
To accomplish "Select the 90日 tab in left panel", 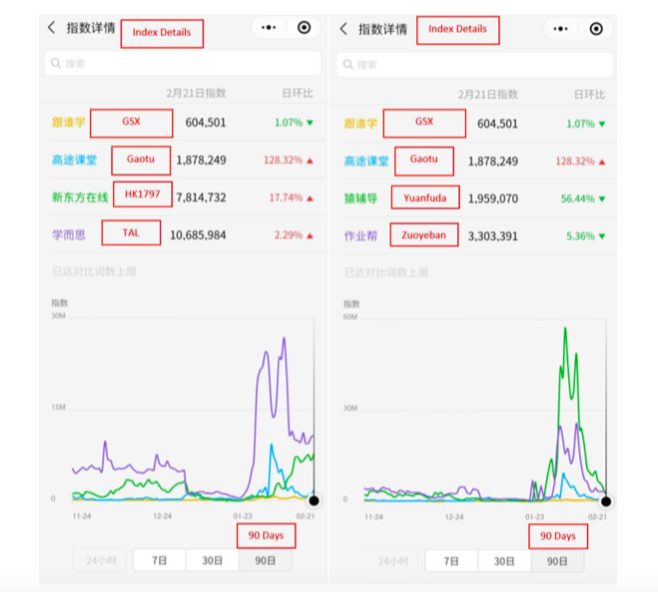I will click(265, 560).
